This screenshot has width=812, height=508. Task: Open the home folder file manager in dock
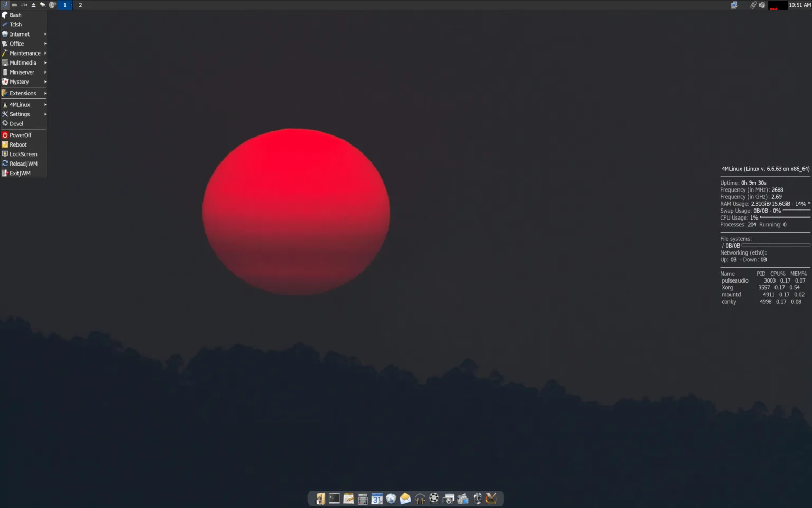tap(320, 498)
